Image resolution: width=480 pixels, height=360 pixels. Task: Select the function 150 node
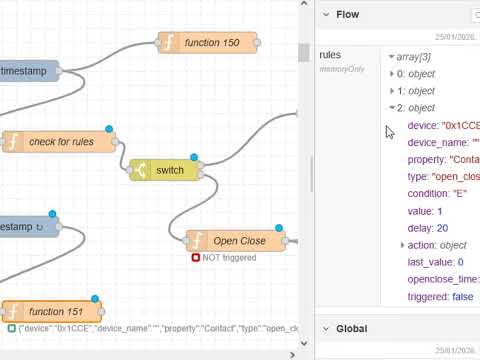click(x=207, y=43)
